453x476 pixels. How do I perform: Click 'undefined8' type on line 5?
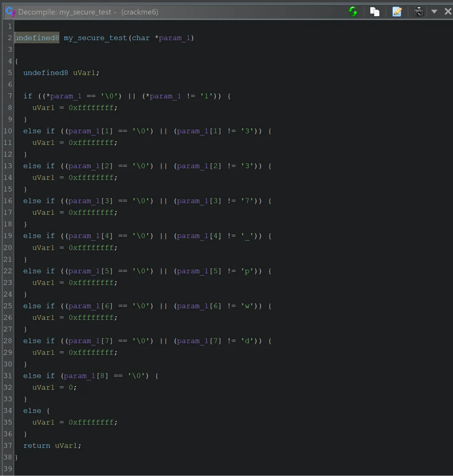tap(46, 73)
